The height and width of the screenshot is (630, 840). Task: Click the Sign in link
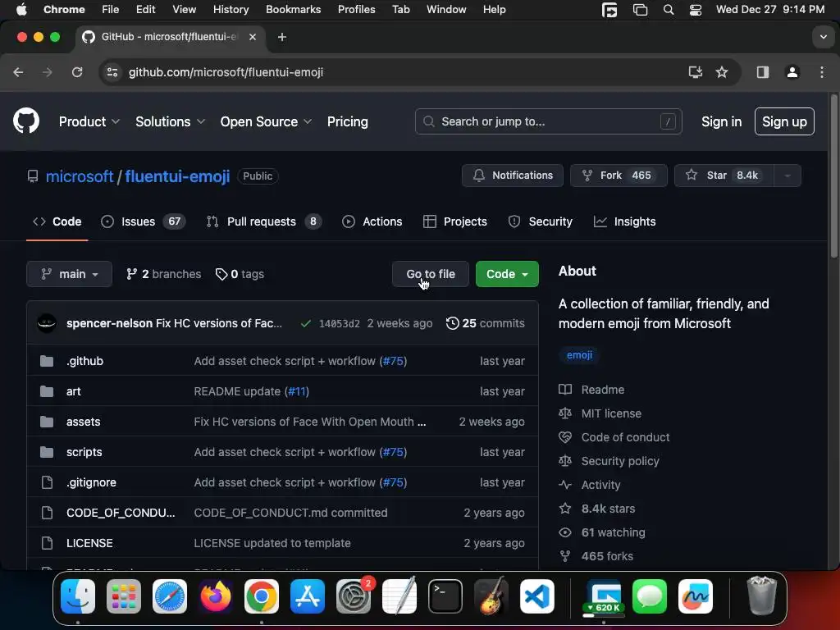[x=721, y=121]
